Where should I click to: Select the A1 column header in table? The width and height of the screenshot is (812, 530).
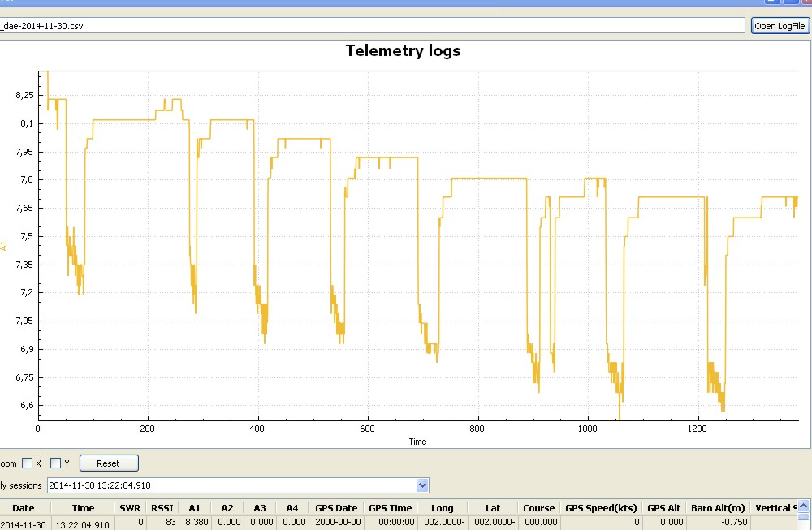click(x=195, y=508)
